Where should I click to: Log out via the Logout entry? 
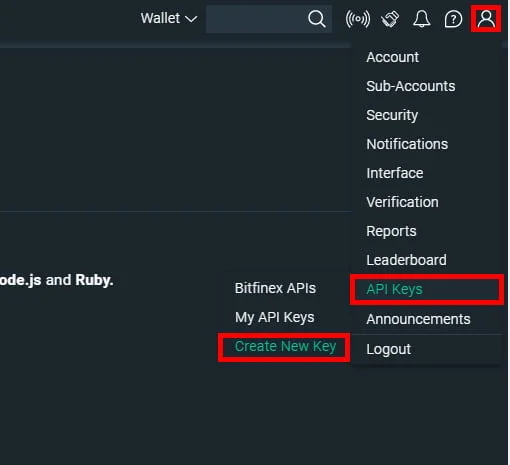pyautogui.click(x=388, y=350)
